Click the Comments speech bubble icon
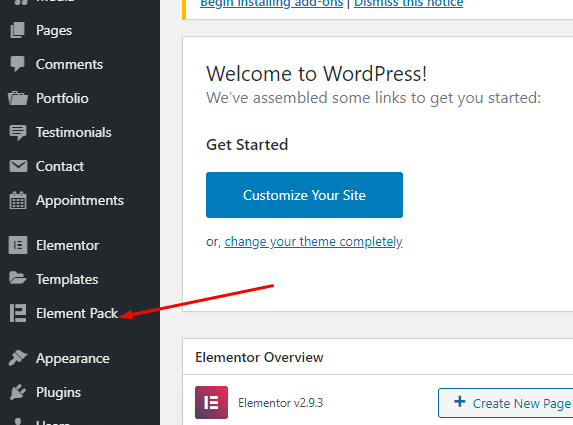This screenshot has width=573, height=425. click(x=18, y=64)
